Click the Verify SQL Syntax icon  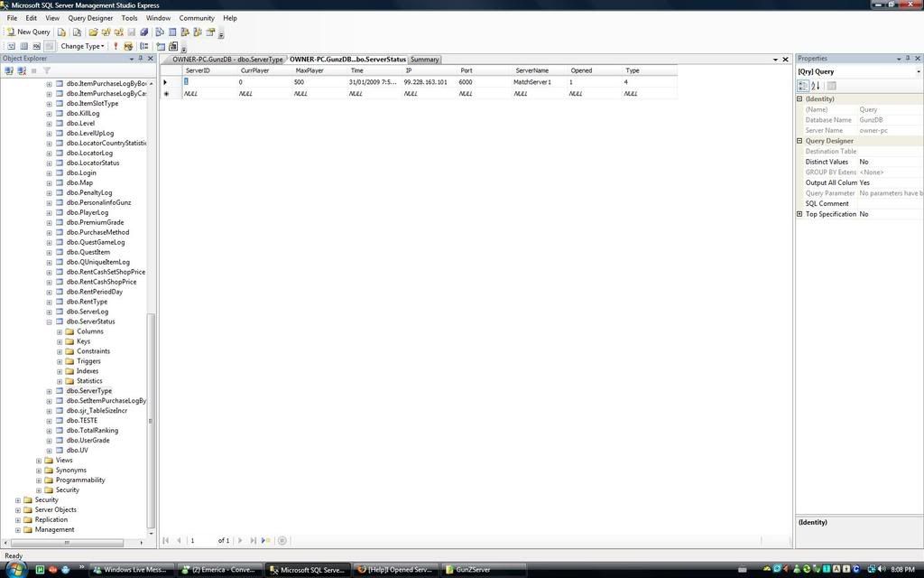point(128,46)
